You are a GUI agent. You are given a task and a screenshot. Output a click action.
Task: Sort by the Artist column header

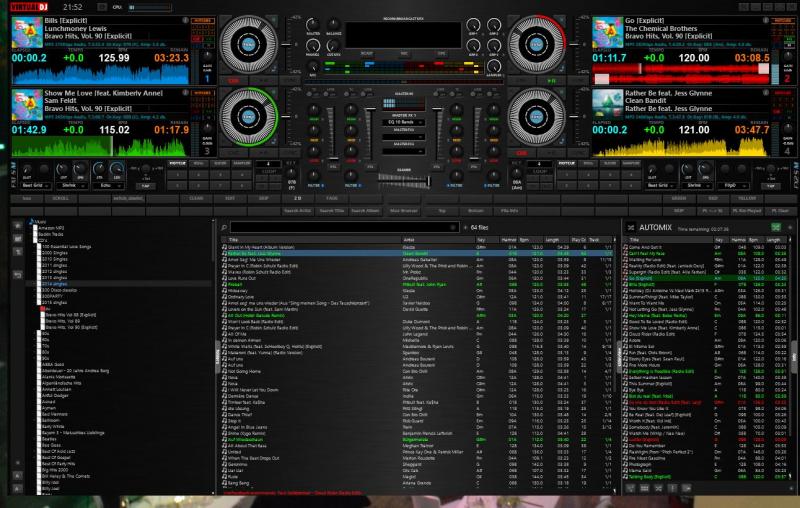tap(438, 239)
